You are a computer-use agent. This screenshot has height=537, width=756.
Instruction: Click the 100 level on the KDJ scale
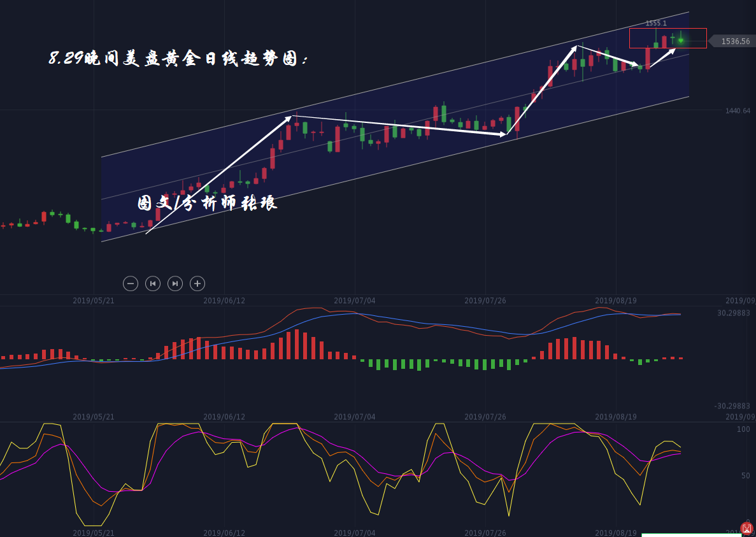tap(743, 429)
